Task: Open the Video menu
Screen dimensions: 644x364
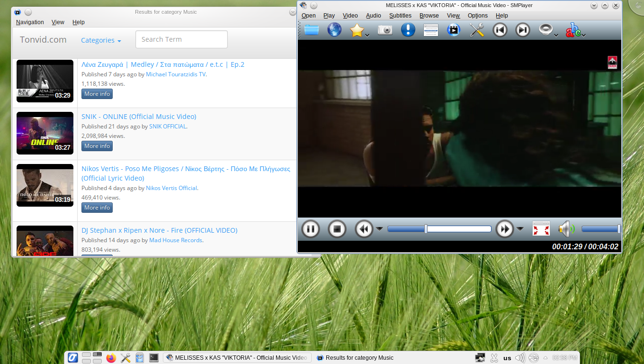Action: point(350,16)
